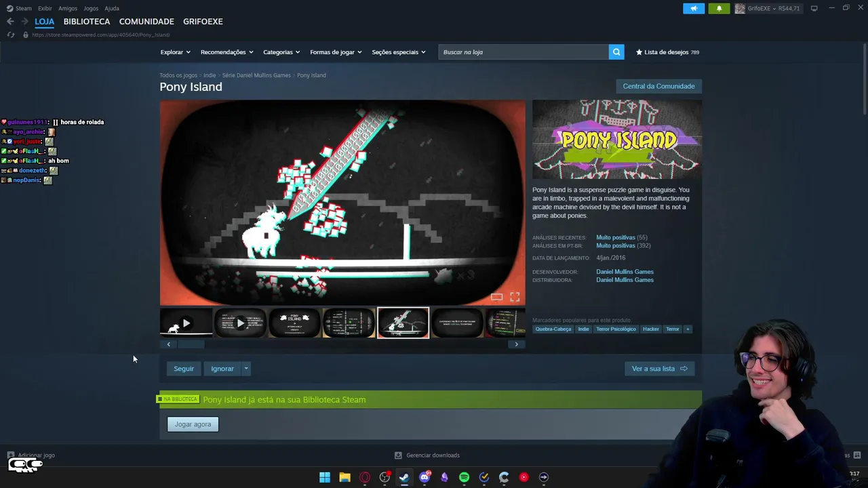
Task: Open Obsidian from the taskbar
Action: [444, 477]
